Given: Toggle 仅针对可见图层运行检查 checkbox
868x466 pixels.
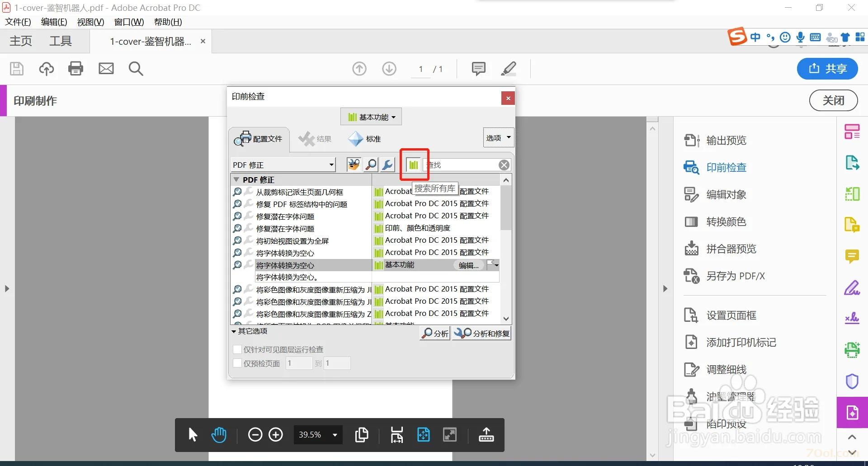Looking at the screenshot, I should (237, 349).
